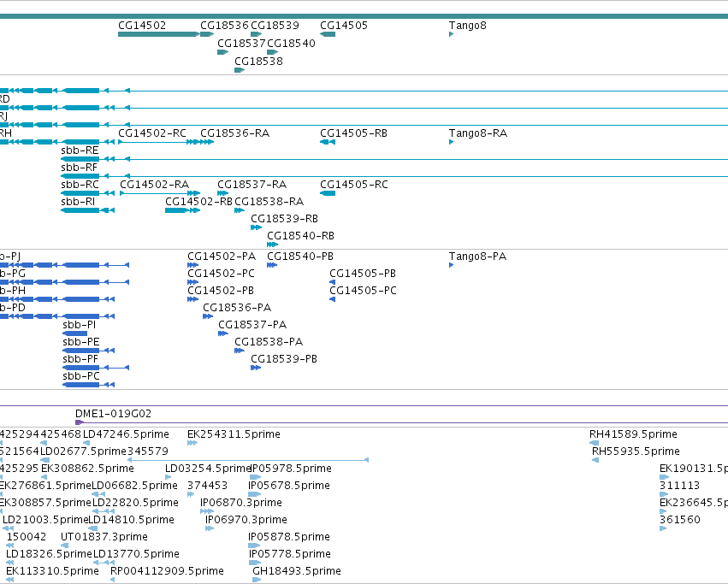Image resolution: width=728 pixels, height=584 pixels.
Task: Click the CG18540-RB transcript label
Action: click(301, 236)
